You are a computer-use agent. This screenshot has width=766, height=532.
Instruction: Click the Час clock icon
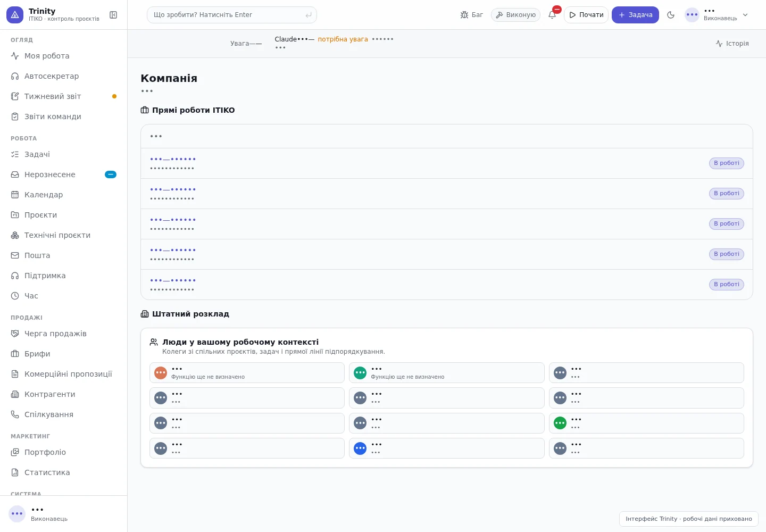[x=15, y=296]
